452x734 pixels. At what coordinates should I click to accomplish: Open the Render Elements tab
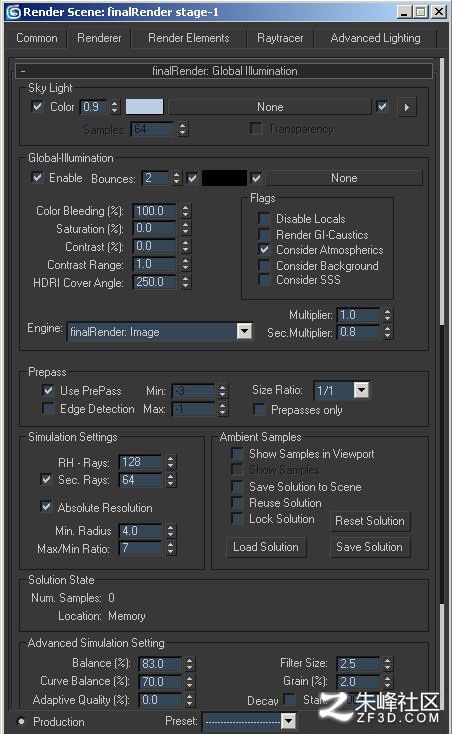189,38
